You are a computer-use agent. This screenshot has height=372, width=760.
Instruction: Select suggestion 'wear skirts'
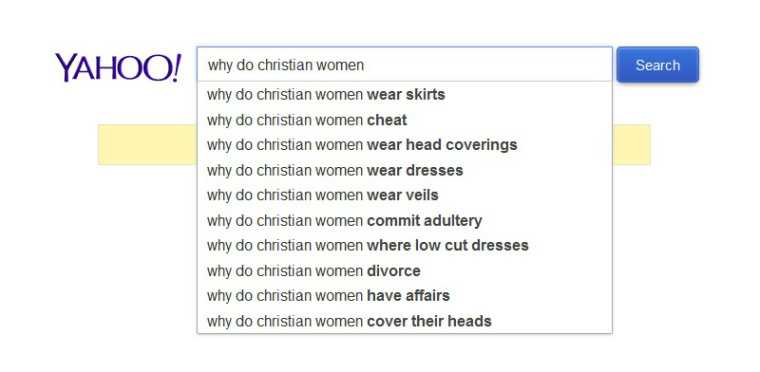click(405, 95)
